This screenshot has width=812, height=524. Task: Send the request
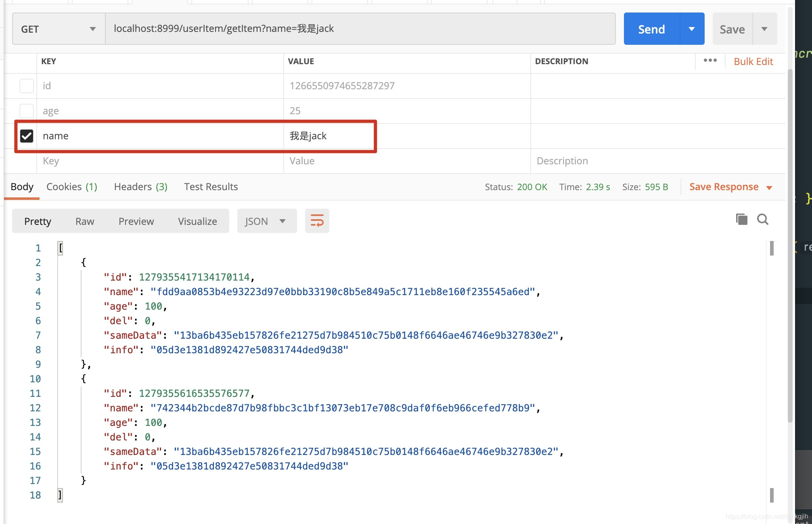click(651, 29)
